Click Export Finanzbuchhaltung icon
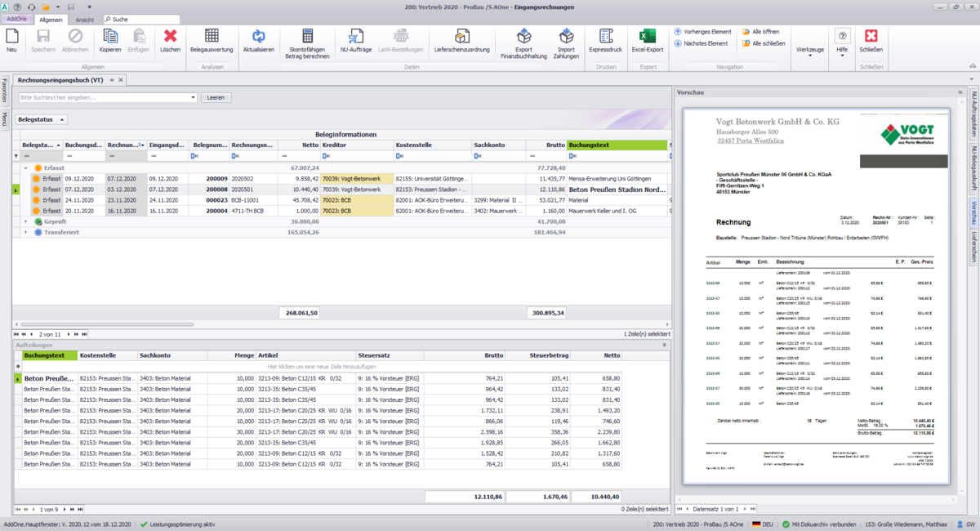The image size is (980, 531). tap(524, 37)
